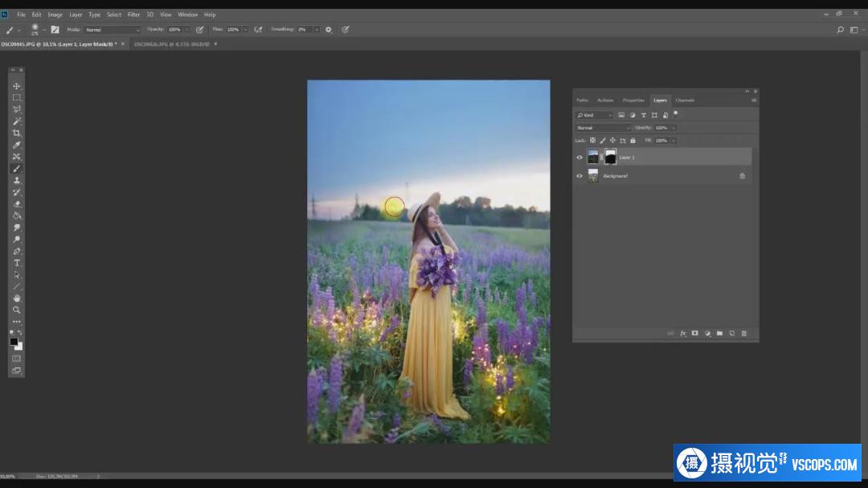The width and height of the screenshot is (868, 488).
Task: Switch to the Actions tab
Action: click(x=605, y=100)
